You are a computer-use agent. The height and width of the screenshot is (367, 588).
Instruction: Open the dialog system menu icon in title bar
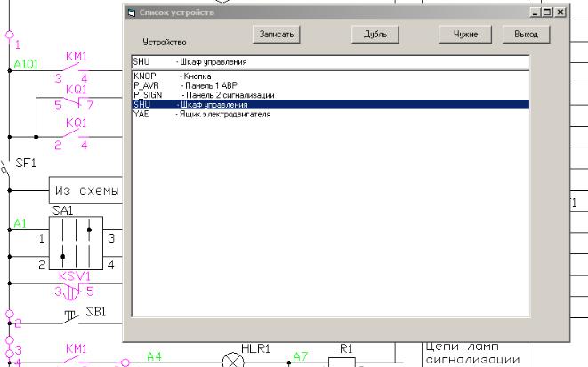click(x=131, y=12)
